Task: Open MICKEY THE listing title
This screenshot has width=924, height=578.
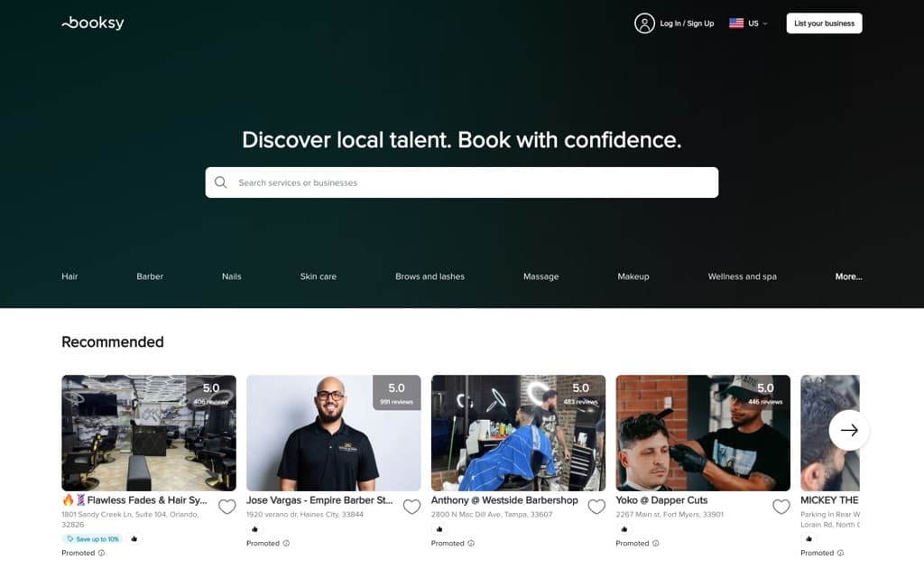Action: click(830, 500)
